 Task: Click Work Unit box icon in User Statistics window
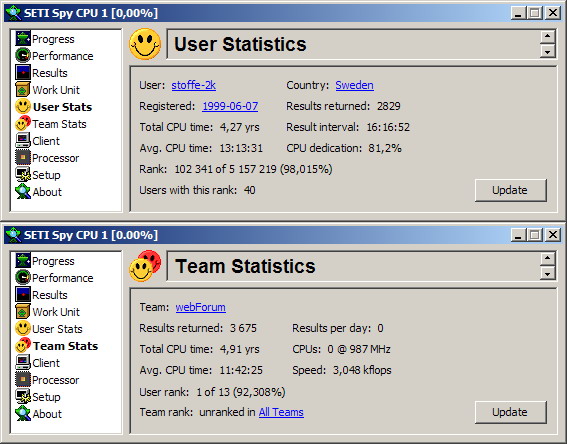tap(23, 90)
